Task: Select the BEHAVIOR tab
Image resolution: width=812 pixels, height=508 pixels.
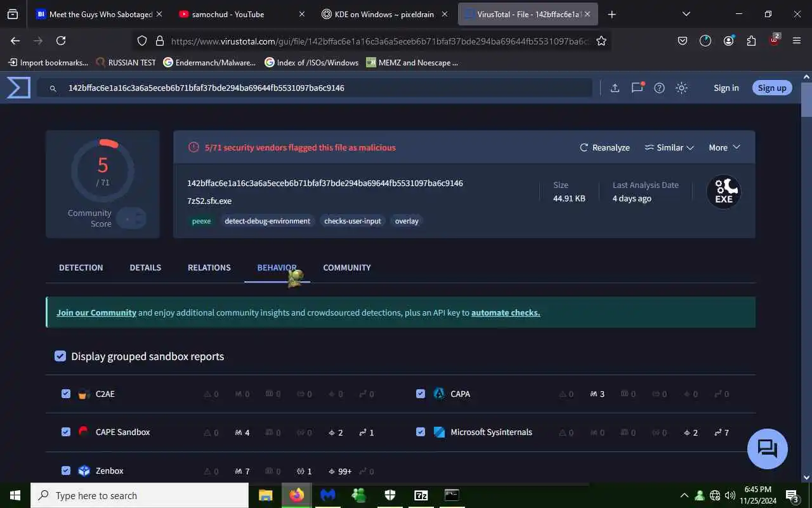Action: 277,267
